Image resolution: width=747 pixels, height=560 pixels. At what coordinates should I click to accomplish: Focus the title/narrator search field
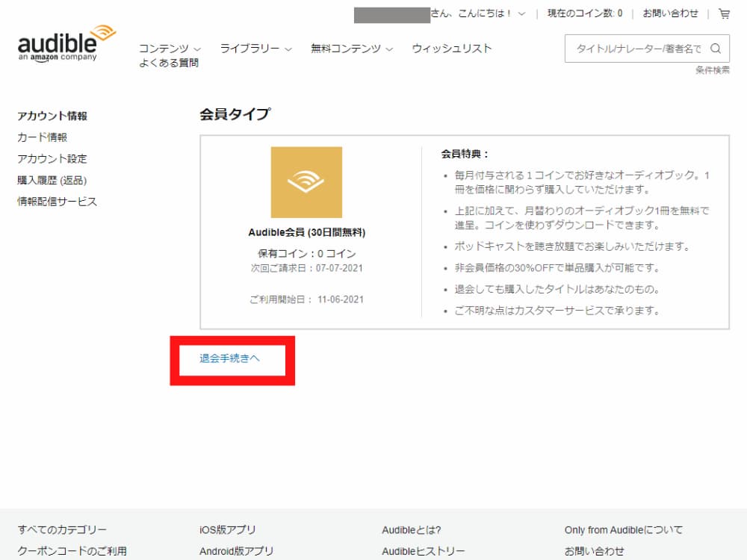pyautogui.click(x=637, y=49)
